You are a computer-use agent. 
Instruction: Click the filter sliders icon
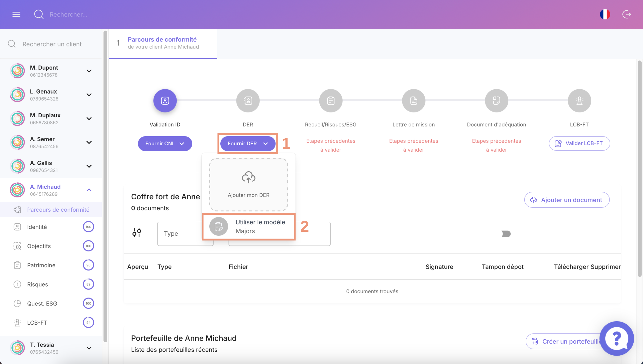pyautogui.click(x=137, y=232)
